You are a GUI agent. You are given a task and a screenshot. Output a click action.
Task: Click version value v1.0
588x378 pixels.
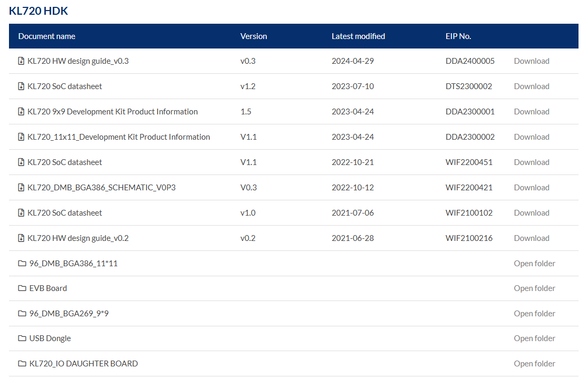coord(248,212)
